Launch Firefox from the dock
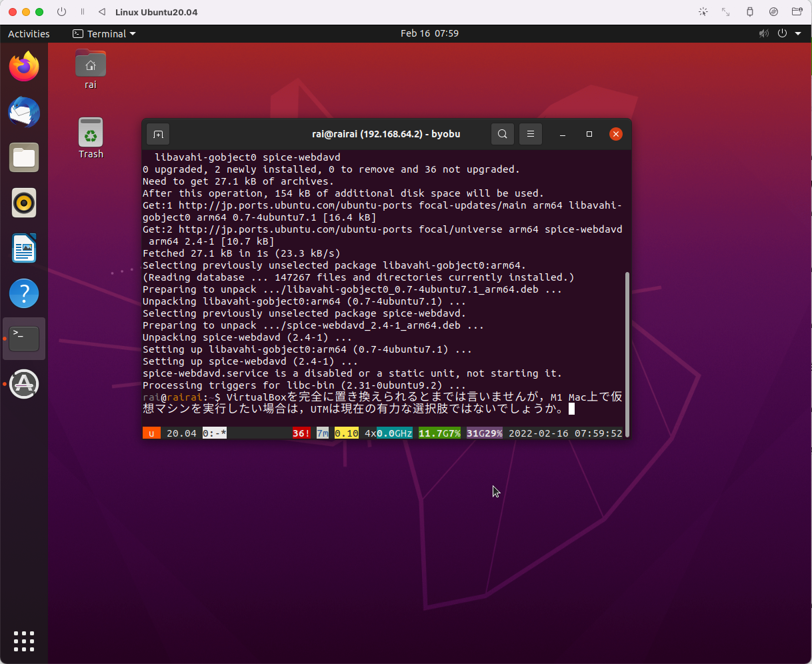This screenshot has width=812, height=664. click(x=24, y=67)
